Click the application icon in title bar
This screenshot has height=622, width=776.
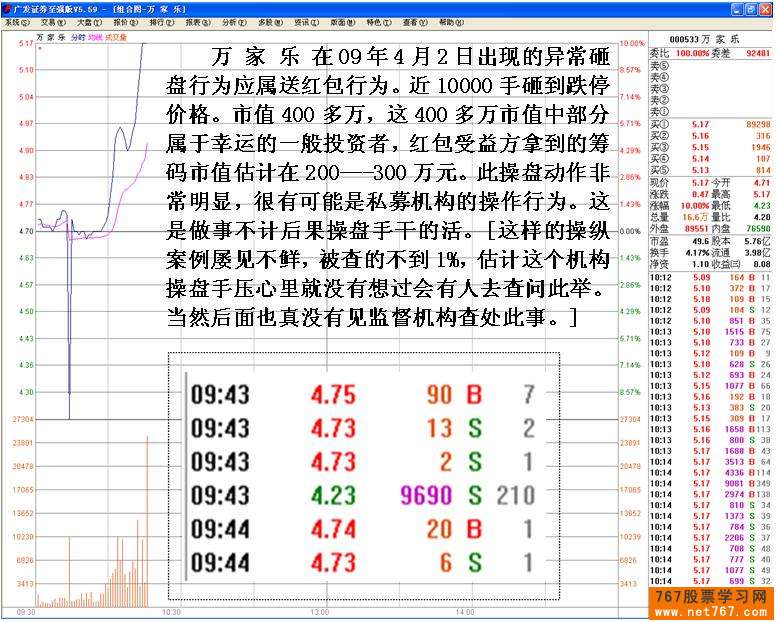point(8,7)
